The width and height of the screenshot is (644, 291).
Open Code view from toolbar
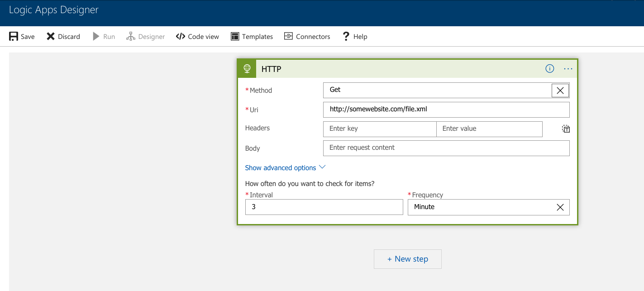pos(197,37)
